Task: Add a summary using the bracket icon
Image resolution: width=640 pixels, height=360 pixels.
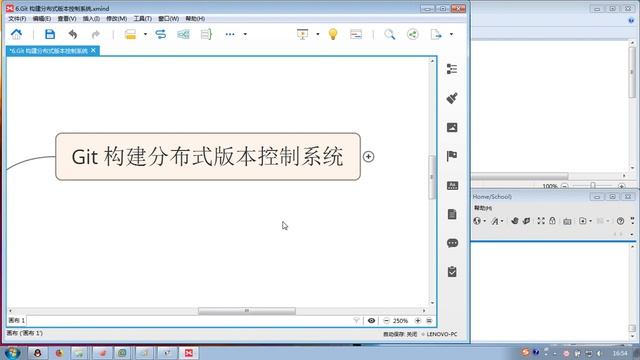Action: point(206,34)
